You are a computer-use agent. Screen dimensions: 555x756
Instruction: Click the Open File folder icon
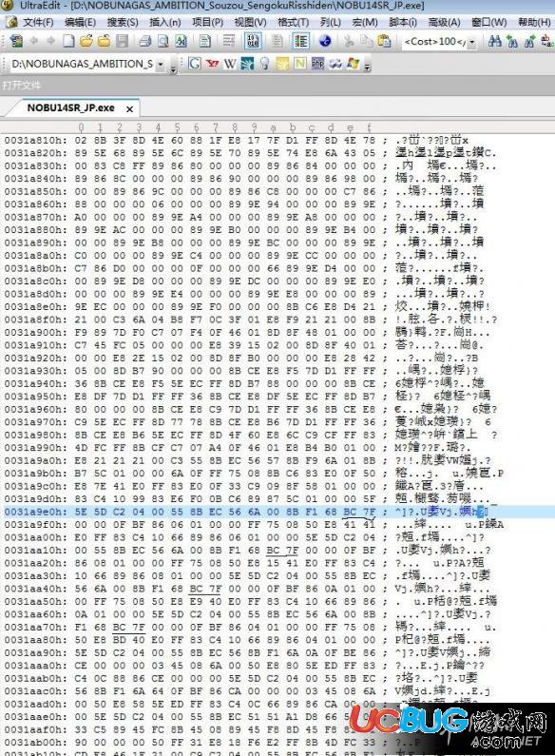[x=86, y=42]
